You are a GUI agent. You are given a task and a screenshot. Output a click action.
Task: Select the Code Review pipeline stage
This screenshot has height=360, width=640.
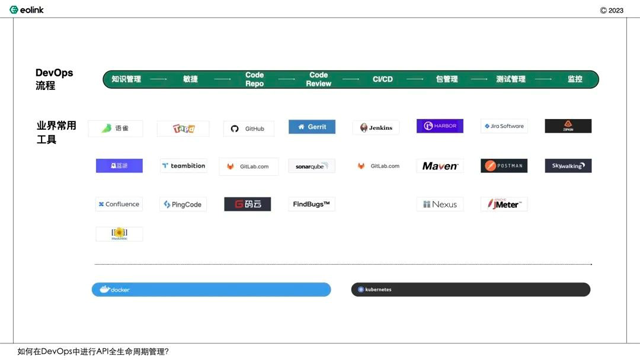[x=318, y=79]
